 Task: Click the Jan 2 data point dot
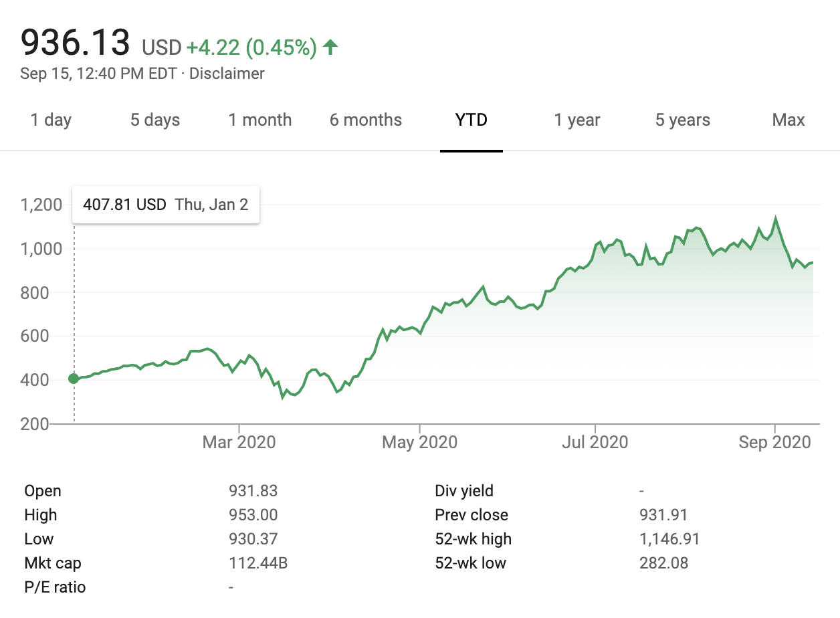pyautogui.click(x=74, y=379)
